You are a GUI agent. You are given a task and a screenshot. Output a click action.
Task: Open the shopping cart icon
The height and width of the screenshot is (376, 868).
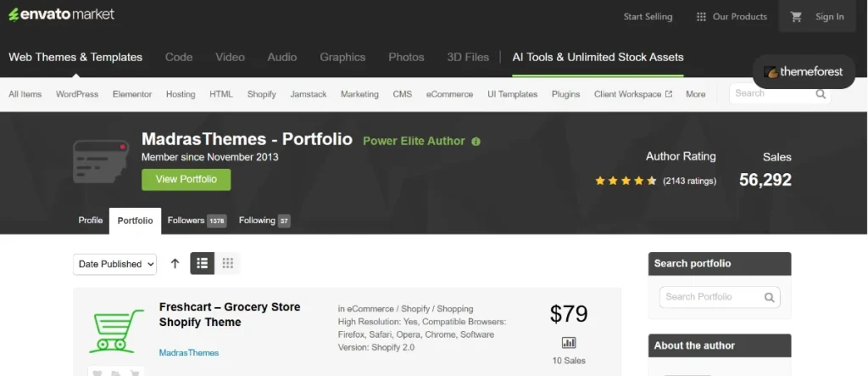[796, 17]
